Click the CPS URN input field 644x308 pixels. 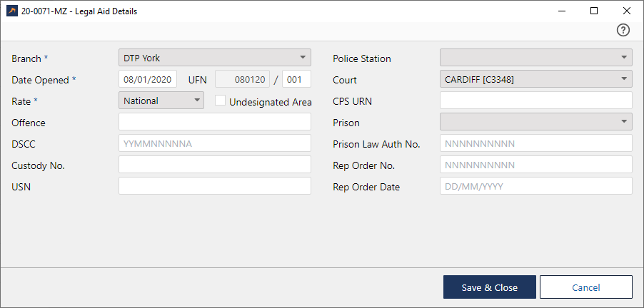535,101
